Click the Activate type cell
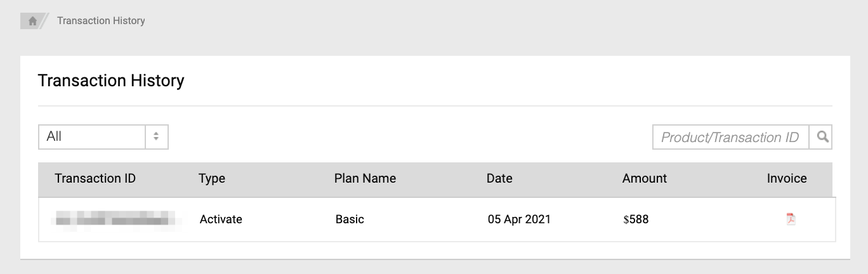This screenshot has height=274, width=868. pos(221,219)
